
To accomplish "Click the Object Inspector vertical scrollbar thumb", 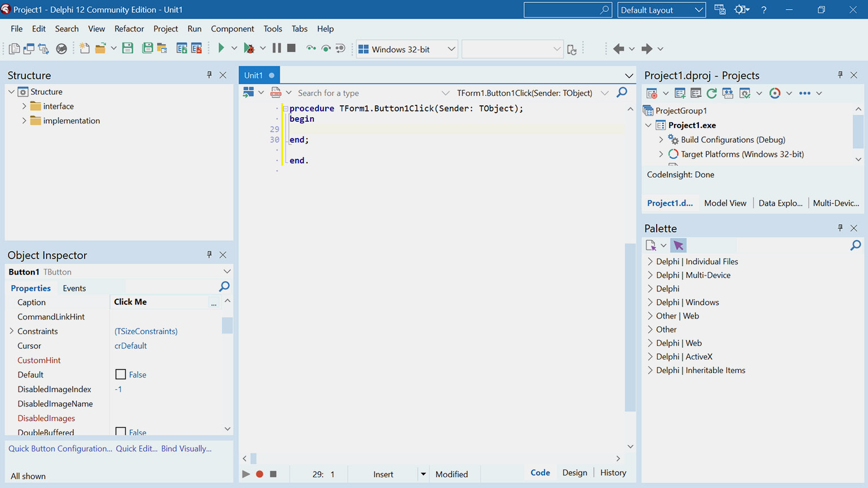I will (x=227, y=326).
